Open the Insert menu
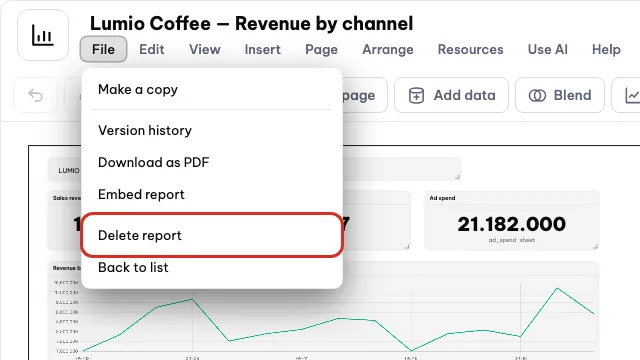The width and height of the screenshot is (640, 360). 262,49
